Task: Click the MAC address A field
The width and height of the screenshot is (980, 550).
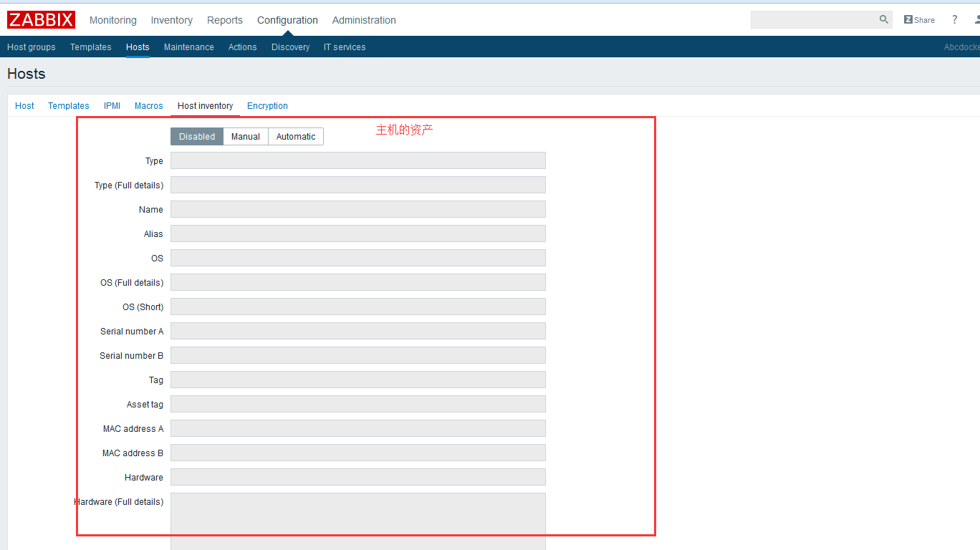Action: coord(358,428)
